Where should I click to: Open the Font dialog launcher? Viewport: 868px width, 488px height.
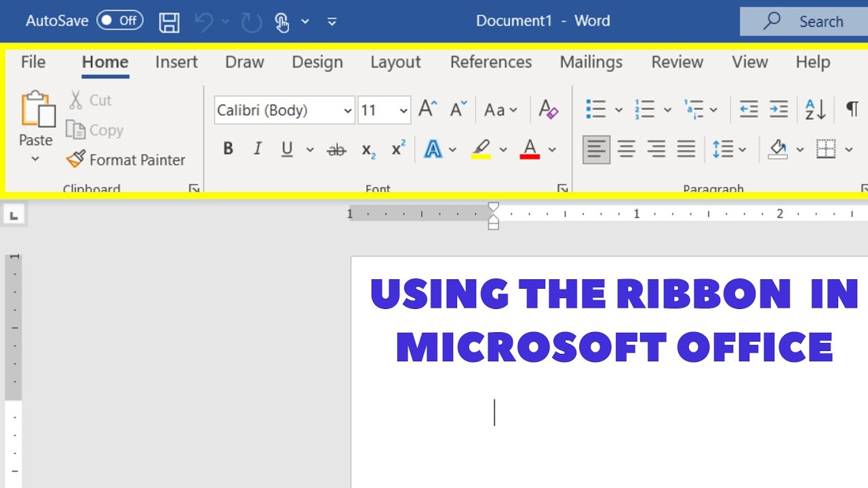tap(562, 189)
